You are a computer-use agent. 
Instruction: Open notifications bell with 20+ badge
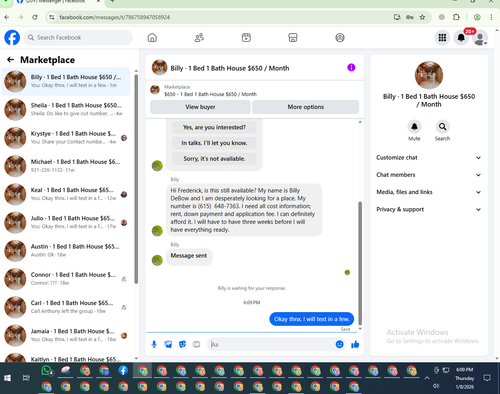[x=461, y=38]
